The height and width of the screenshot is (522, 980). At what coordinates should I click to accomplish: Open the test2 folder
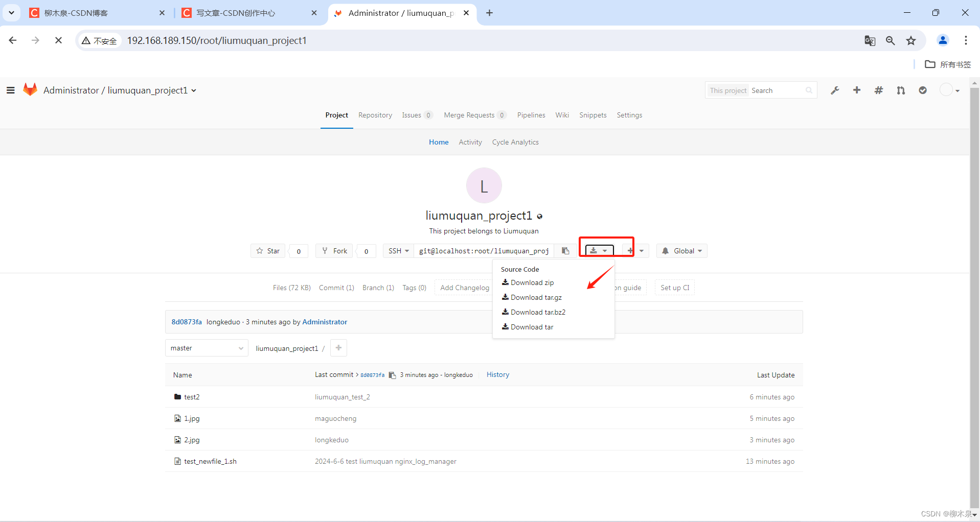coord(192,397)
